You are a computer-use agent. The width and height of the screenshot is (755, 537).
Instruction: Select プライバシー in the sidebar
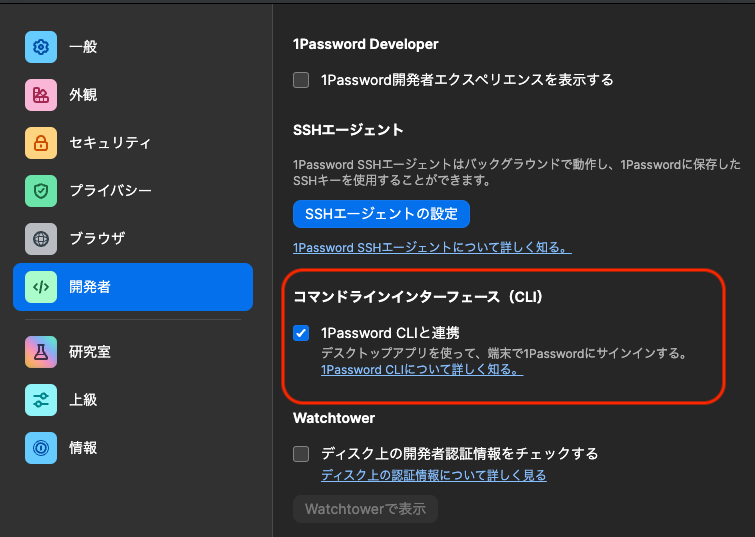(133, 191)
